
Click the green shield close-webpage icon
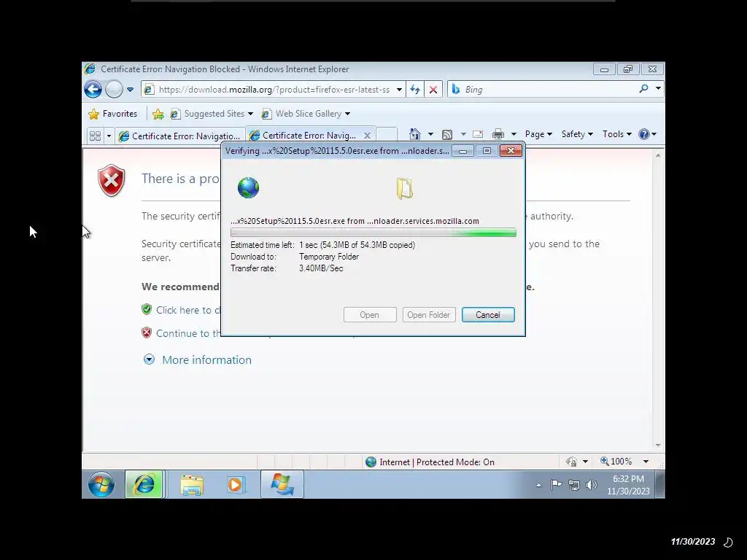147,309
